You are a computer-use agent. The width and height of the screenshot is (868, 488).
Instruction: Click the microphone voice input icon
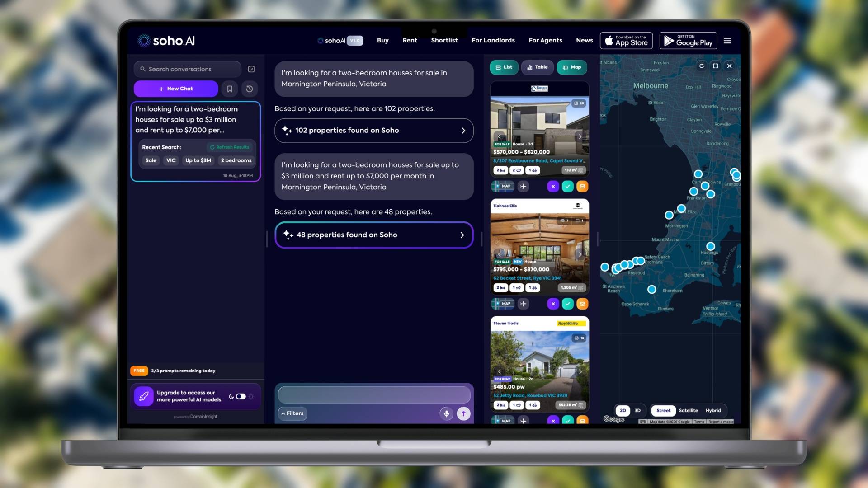[446, 413]
